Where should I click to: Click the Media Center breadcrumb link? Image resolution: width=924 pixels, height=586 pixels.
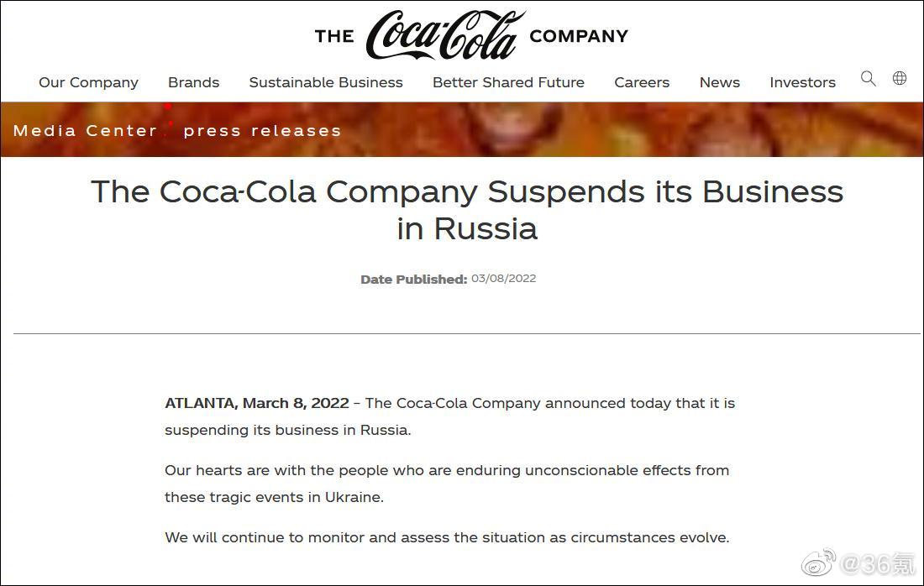85,131
